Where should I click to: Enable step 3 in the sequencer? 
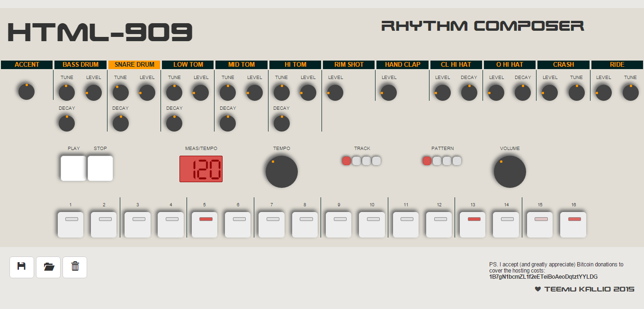click(x=138, y=225)
